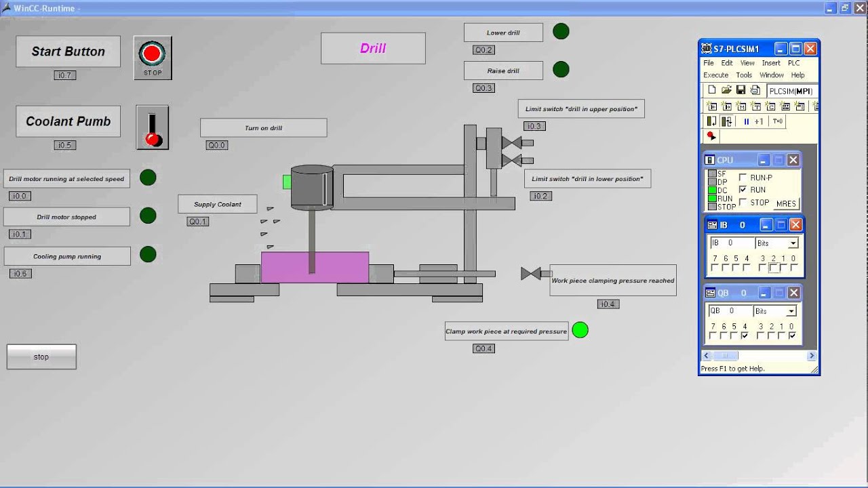Image resolution: width=868 pixels, height=488 pixels.
Task: Open a simulation via the folder icon
Action: [x=726, y=90]
